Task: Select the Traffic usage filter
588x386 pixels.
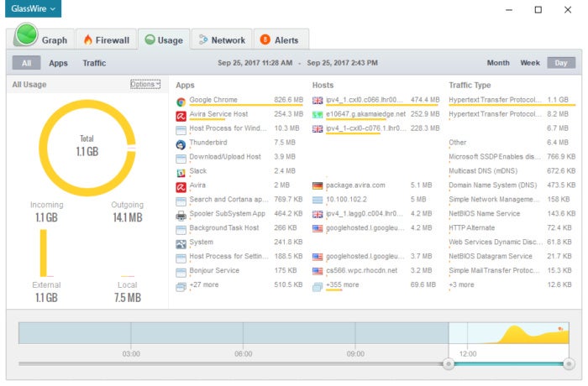Action: 94,63
